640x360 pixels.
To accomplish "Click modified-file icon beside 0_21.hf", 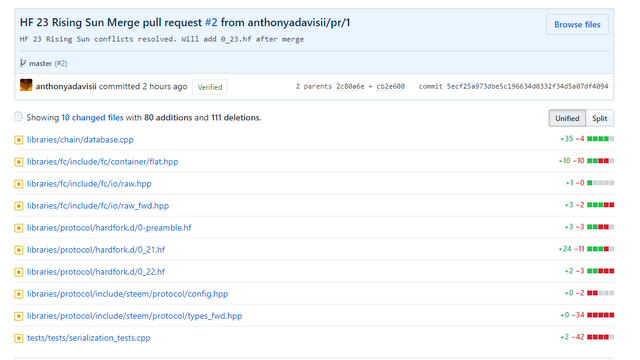I will pyautogui.click(x=18, y=250).
